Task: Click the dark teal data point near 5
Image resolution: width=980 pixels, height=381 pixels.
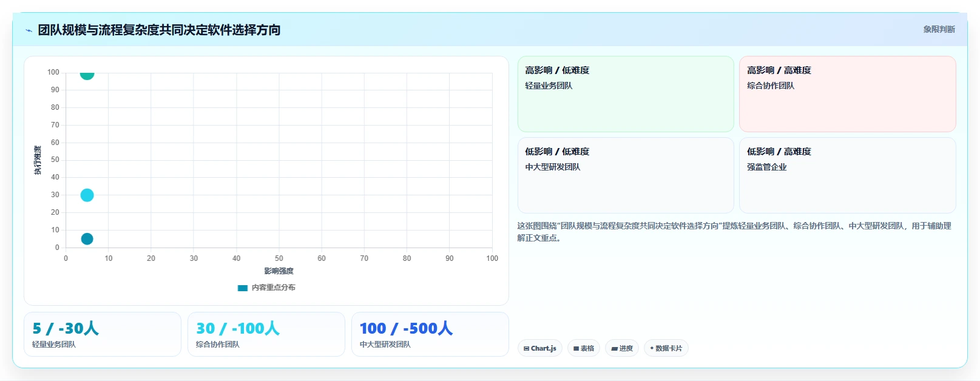Action: (x=87, y=239)
